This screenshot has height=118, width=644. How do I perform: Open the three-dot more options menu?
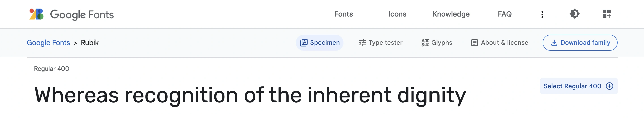coord(542,15)
